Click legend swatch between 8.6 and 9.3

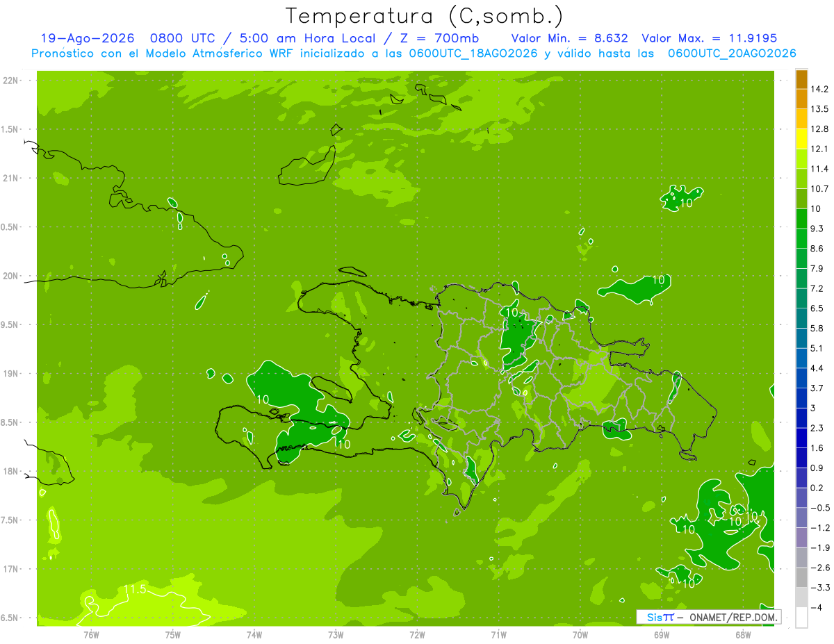pos(801,238)
